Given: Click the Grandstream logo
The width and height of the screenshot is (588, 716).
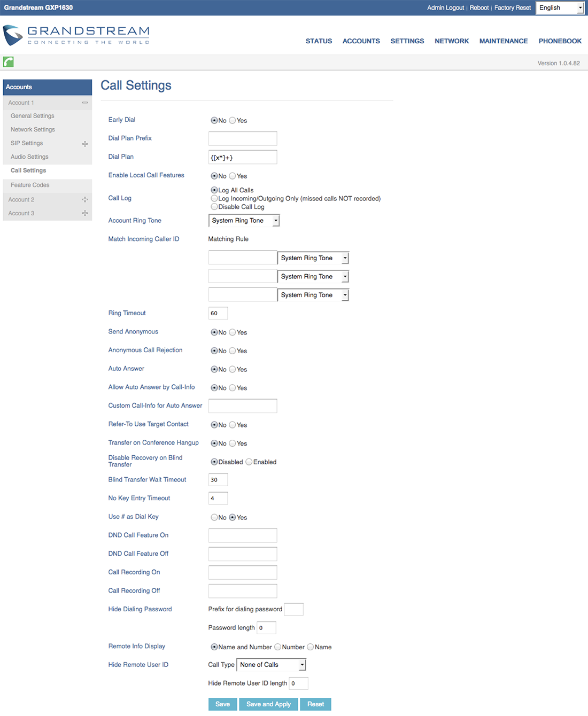Looking at the screenshot, I should pyautogui.click(x=76, y=35).
